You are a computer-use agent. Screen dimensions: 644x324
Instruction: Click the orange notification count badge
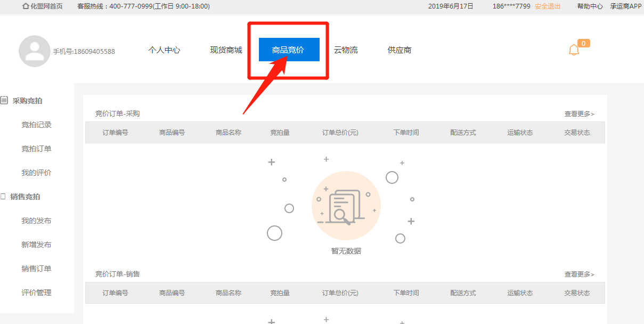tap(583, 43)
